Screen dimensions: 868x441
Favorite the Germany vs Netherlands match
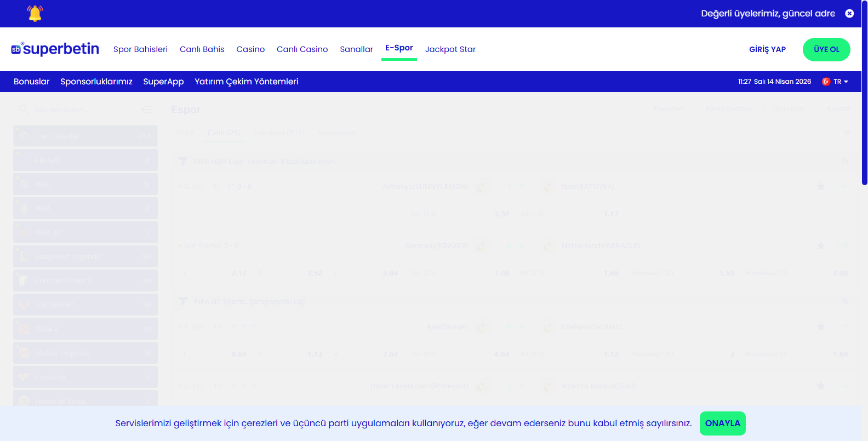821,246
